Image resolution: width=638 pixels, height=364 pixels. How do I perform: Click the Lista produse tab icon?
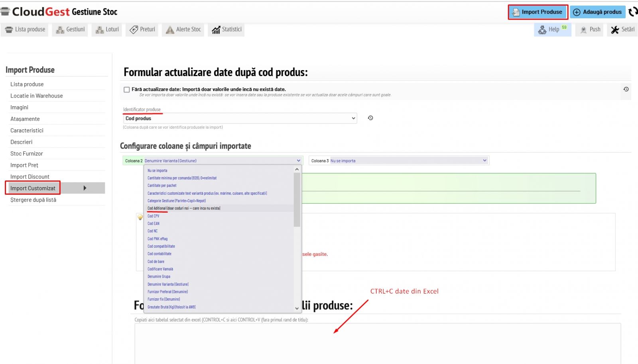[9, 29]
